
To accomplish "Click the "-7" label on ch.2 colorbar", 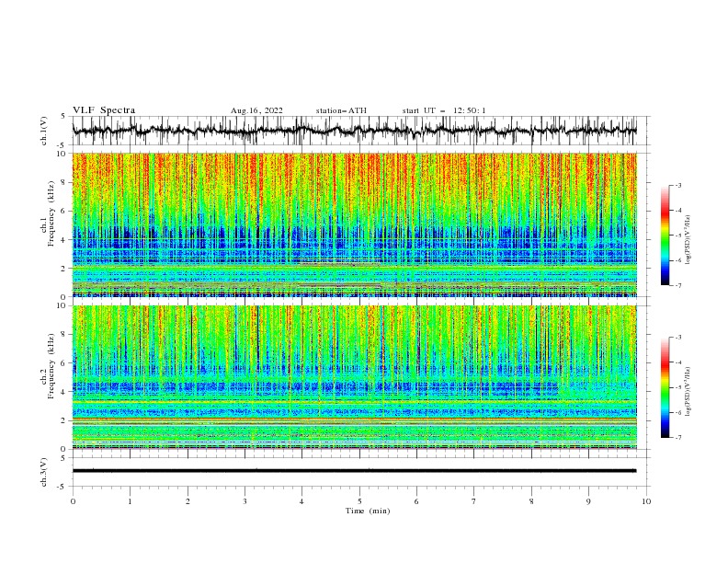I will pos(677,437).
